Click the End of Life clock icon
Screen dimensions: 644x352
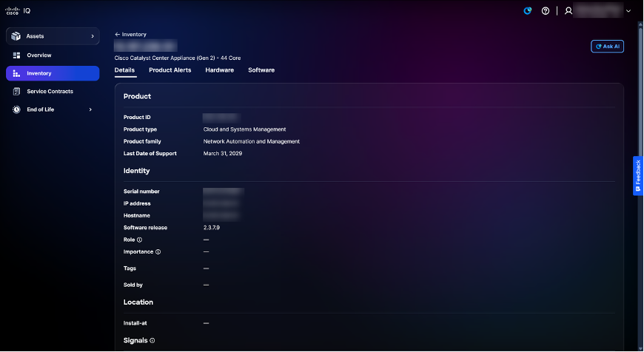[x=16, y=109]
